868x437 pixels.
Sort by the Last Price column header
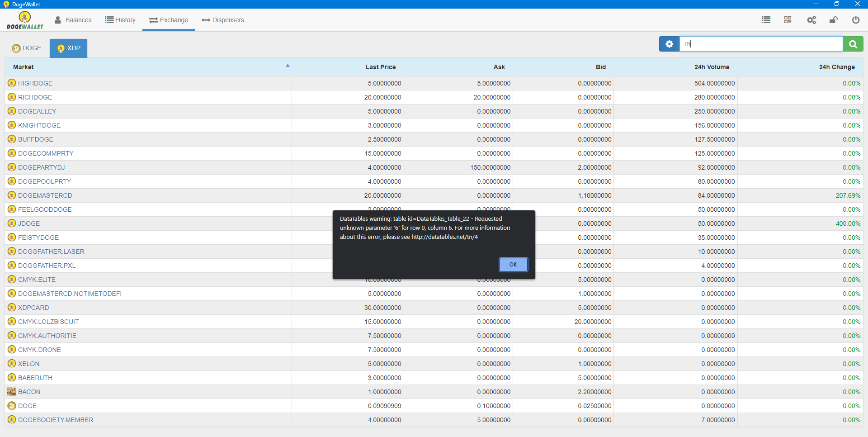(381, 67)
